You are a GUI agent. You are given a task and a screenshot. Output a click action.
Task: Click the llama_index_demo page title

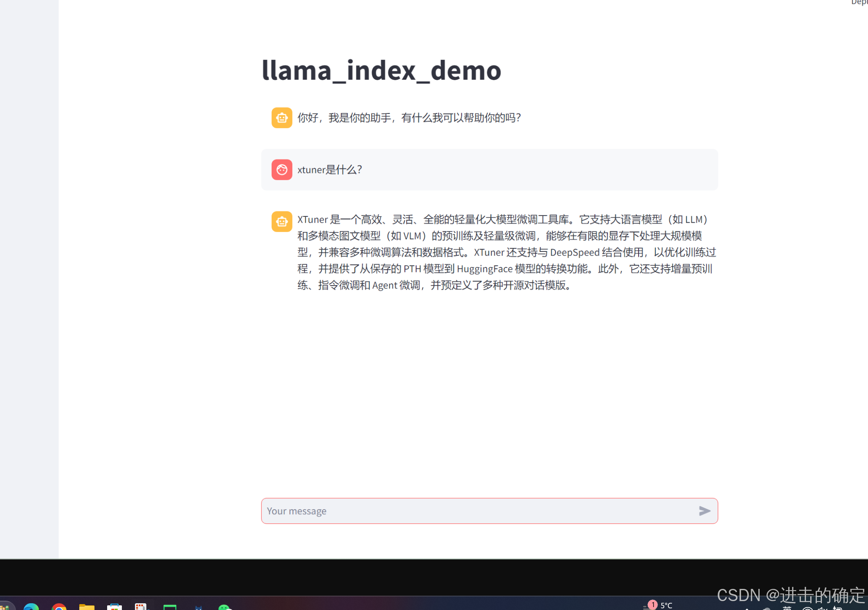(381, 70)
